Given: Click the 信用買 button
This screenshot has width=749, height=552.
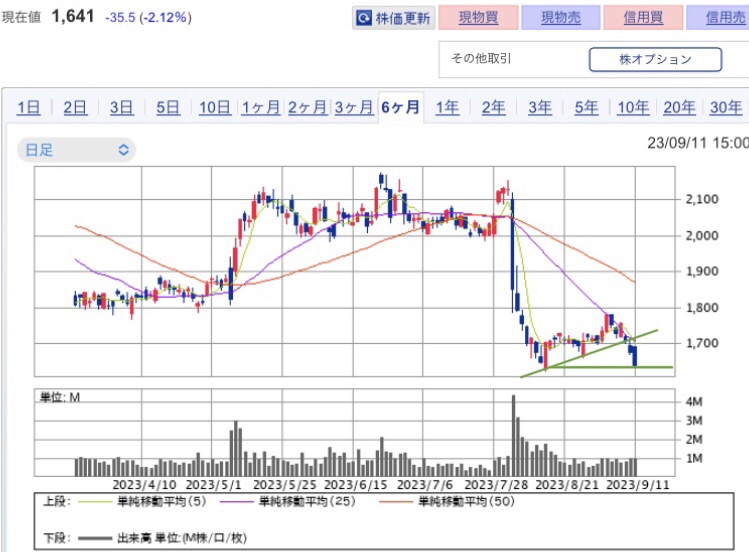Looking at the screenshot, I should 643,18.
